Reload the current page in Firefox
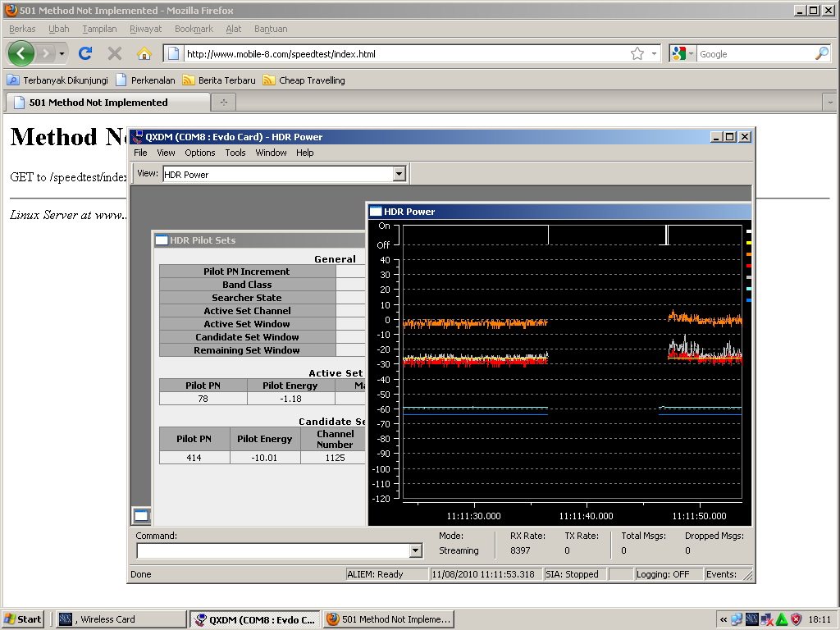The height and width of the screenshot is (630, 840). (85, 53)
